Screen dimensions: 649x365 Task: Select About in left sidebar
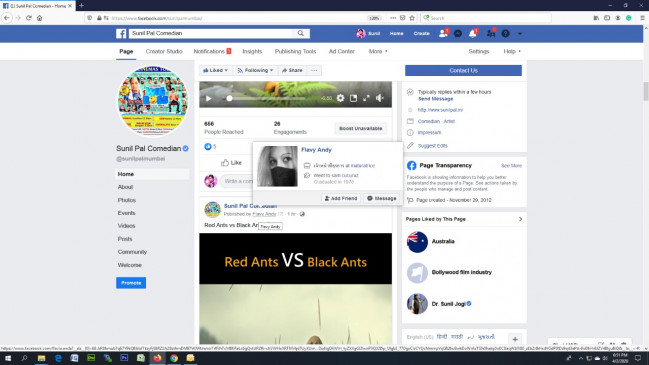point(125,187)
